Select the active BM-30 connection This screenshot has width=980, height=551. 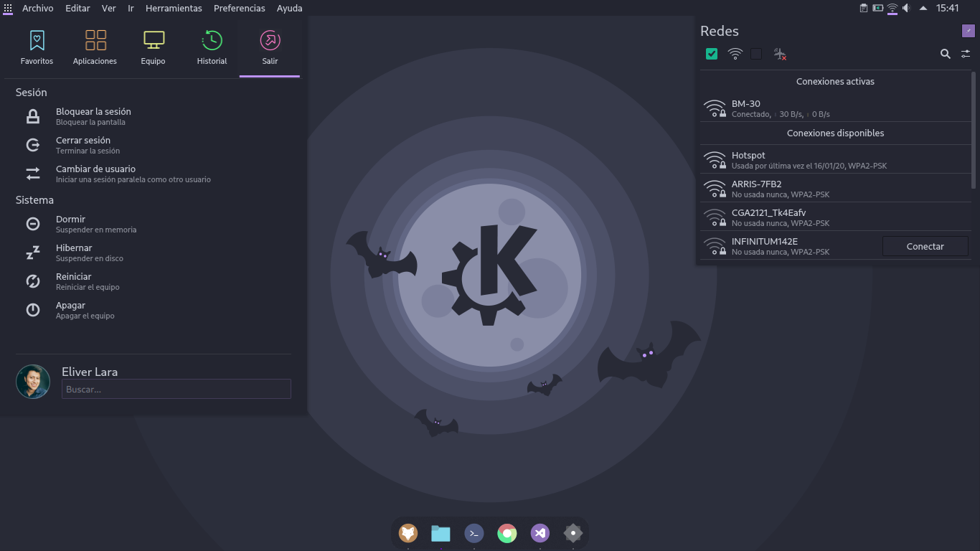point(835,108)
